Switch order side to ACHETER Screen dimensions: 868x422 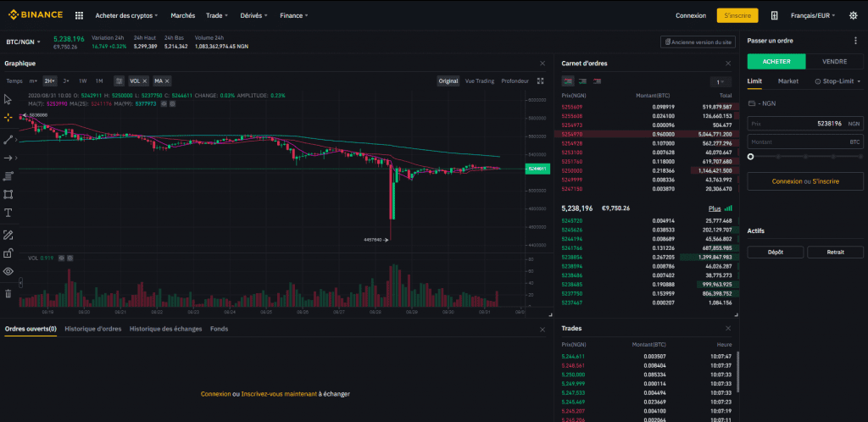click(776, 61)
